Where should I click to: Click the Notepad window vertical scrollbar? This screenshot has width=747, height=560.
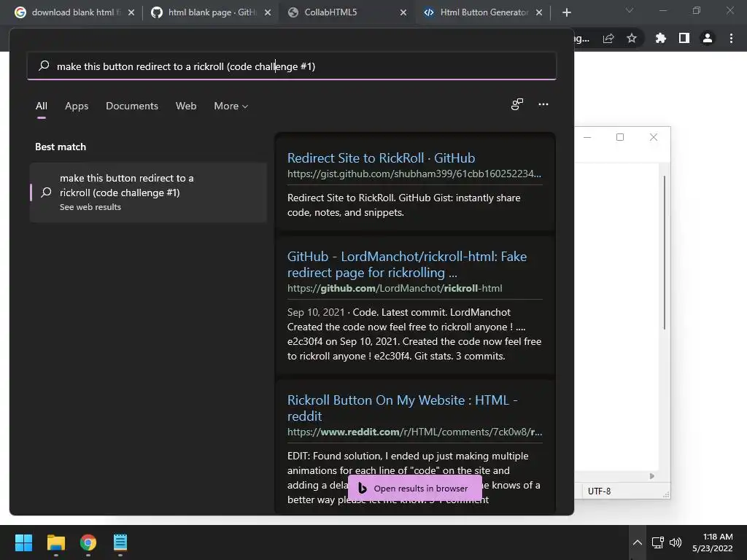tap(664, 252)
